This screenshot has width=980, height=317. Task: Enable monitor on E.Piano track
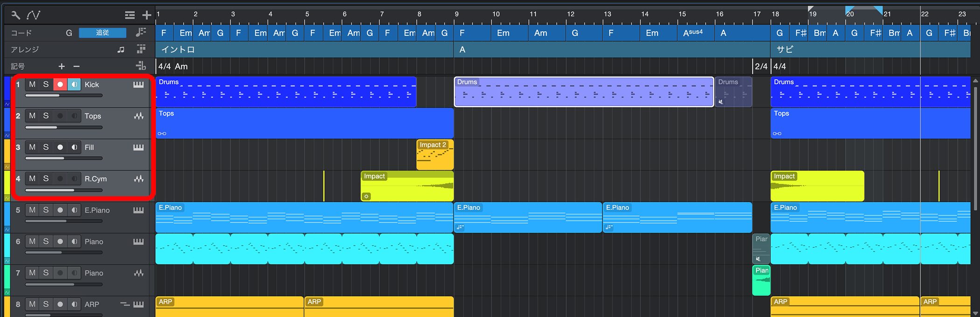[x=74, y=210]
